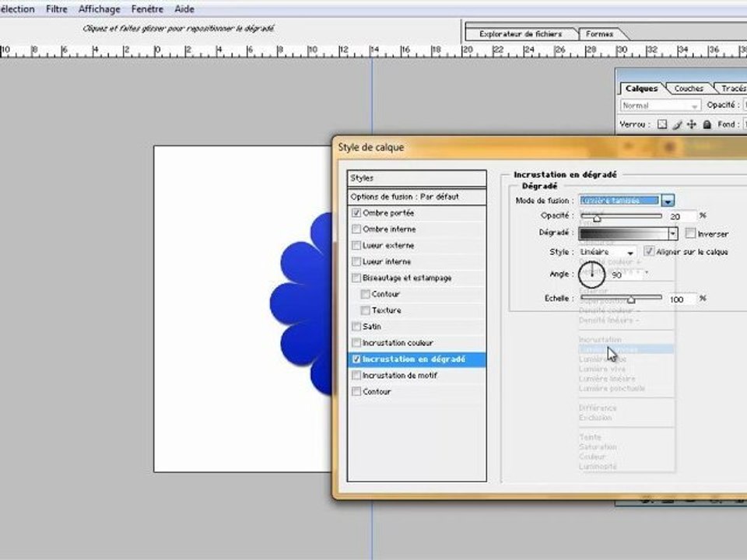
Task: Click the Echelle value field showing 100
Action: 682,299
